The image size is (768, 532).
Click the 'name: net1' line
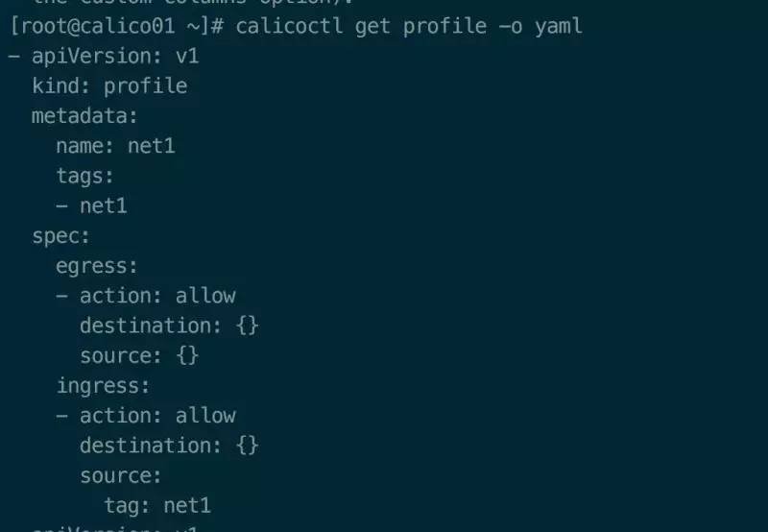coord(115,146)
